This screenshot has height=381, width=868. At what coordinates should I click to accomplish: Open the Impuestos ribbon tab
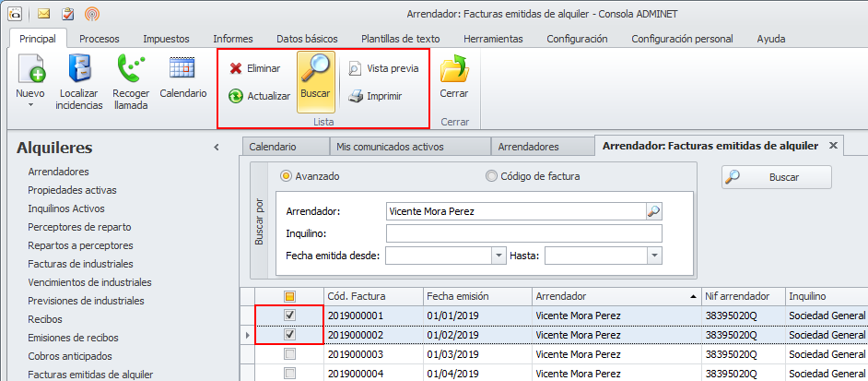click(x=166, y=39)
